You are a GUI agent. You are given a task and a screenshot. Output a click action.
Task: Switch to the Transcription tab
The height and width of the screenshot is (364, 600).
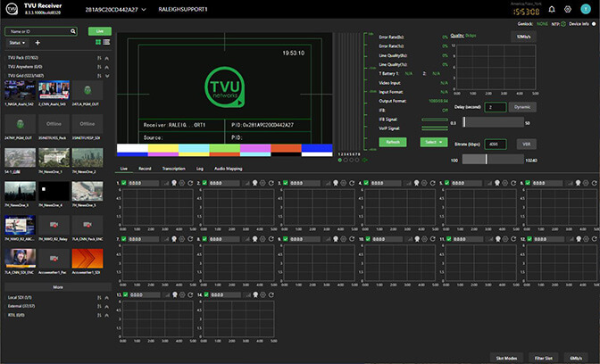174,169
